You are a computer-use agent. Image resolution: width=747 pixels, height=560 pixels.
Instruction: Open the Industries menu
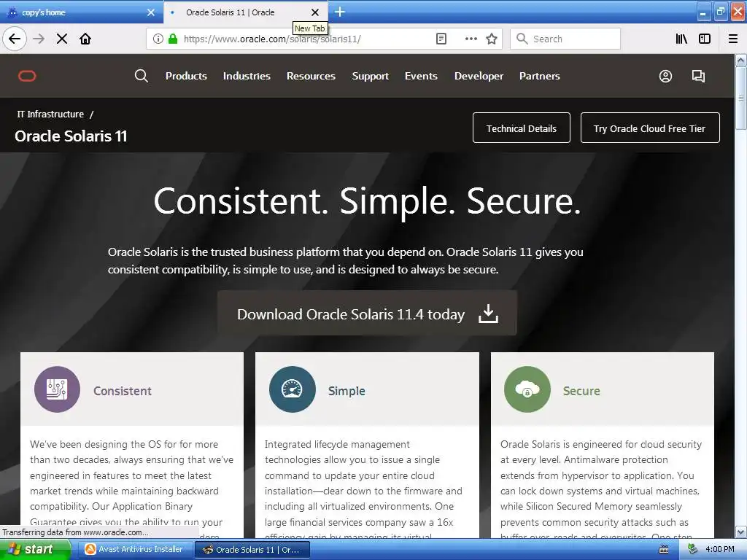247,76
